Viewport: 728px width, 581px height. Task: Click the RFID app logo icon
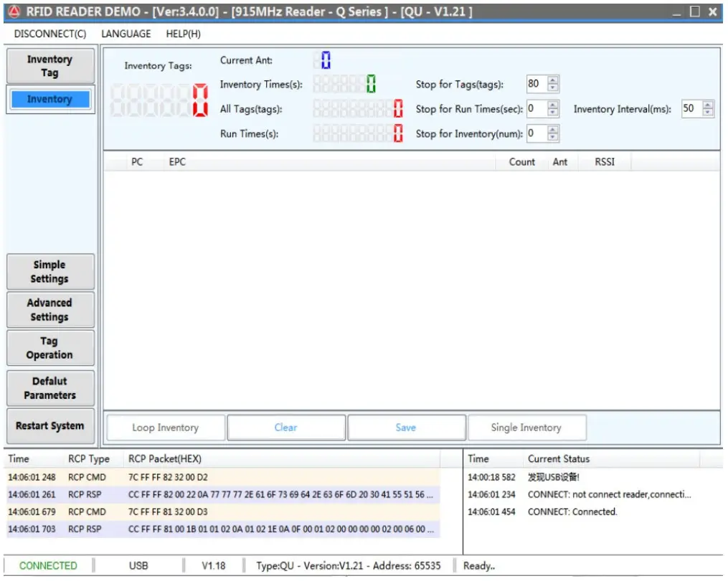(14, 12)
